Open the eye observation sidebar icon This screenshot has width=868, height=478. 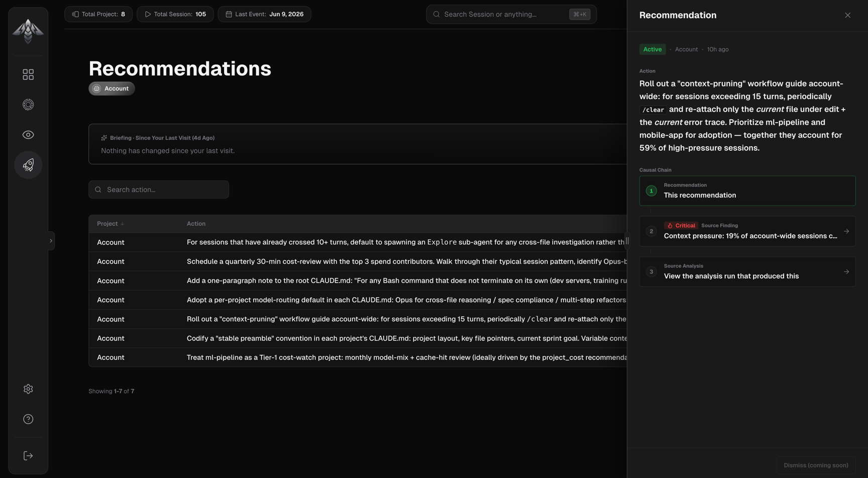28,135
